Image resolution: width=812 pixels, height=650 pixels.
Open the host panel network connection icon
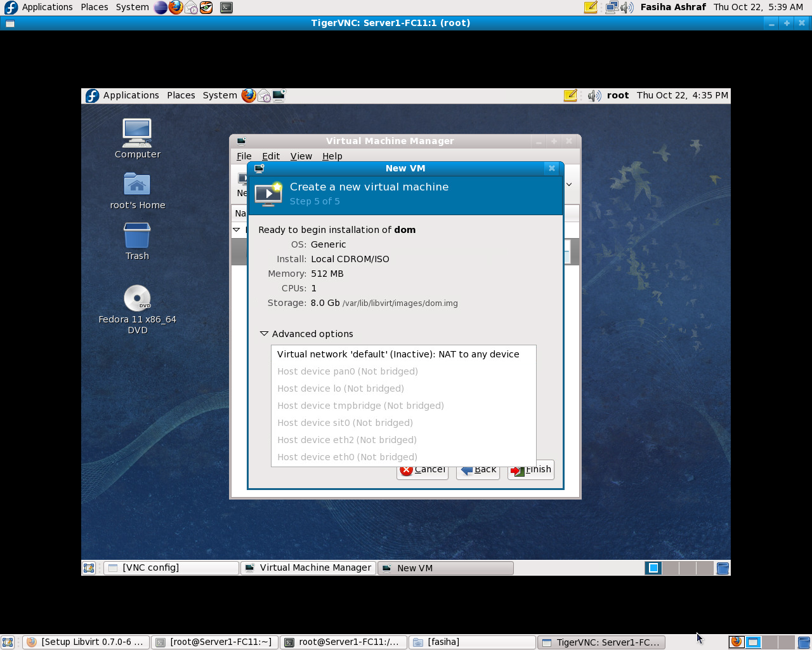611,8
